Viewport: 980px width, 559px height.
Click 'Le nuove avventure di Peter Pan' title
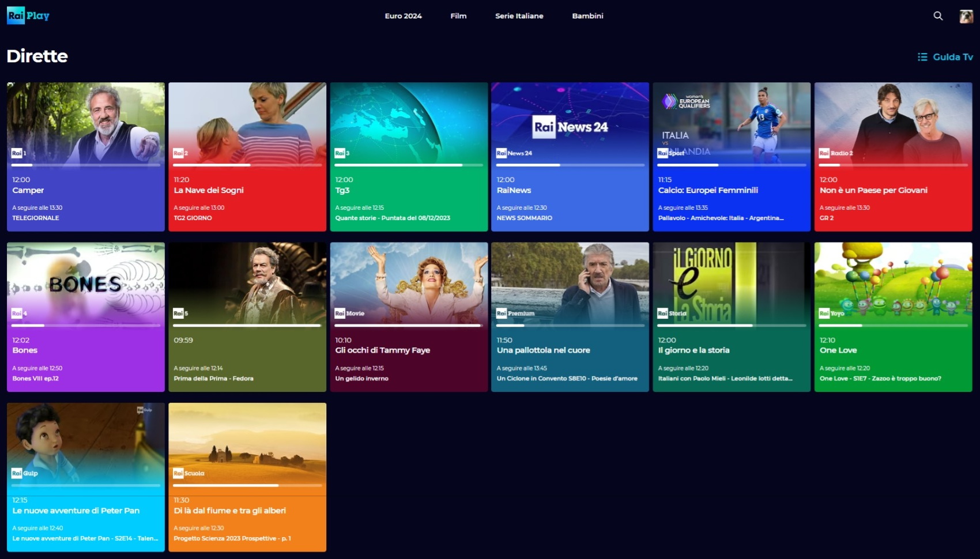coord(76,511)
